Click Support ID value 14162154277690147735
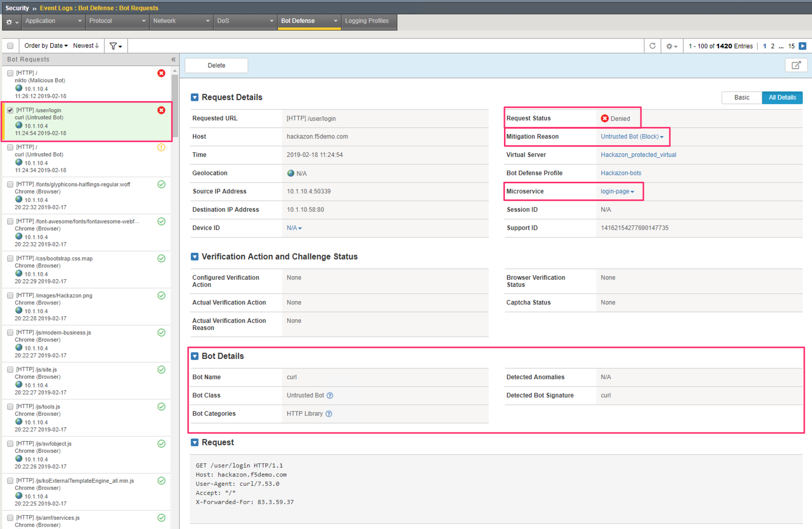Image resolution: width=812 pixels, height=529 pixels. pyautogui.click(x=634, y=228)
